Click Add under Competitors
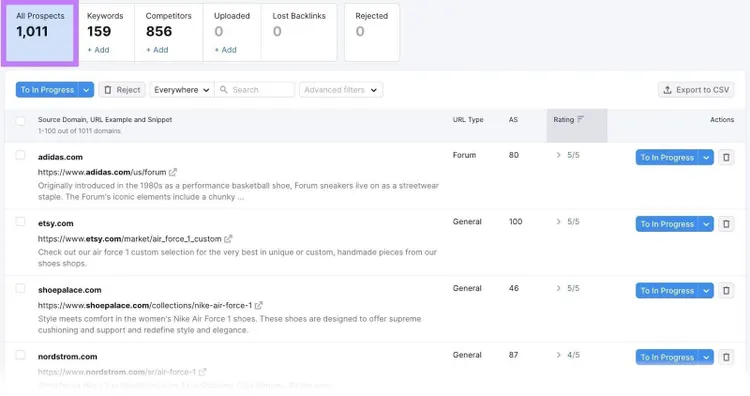This screenshot has height=396, width=750. [157, 50]
